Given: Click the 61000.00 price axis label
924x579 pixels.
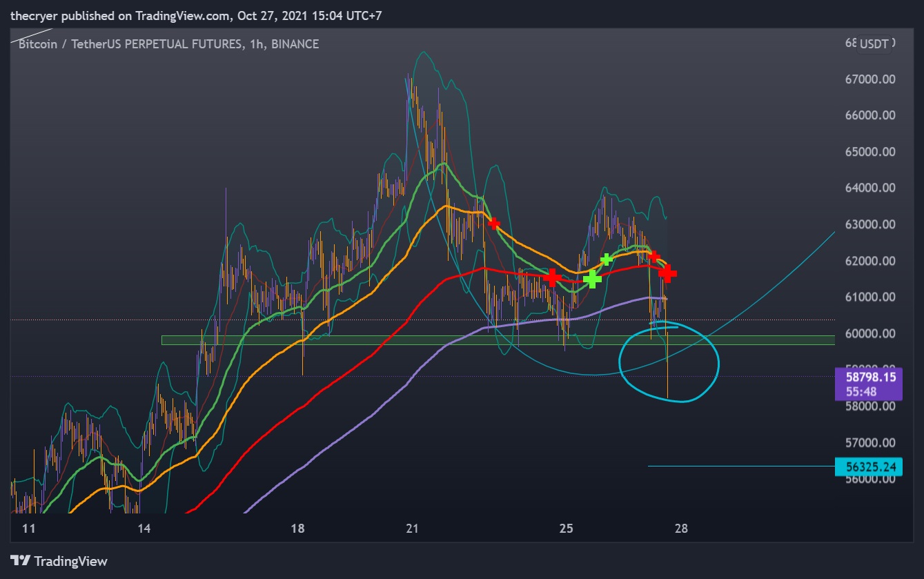Looking at the screenshot, I should pyautogui.click(x=870, y=297).
